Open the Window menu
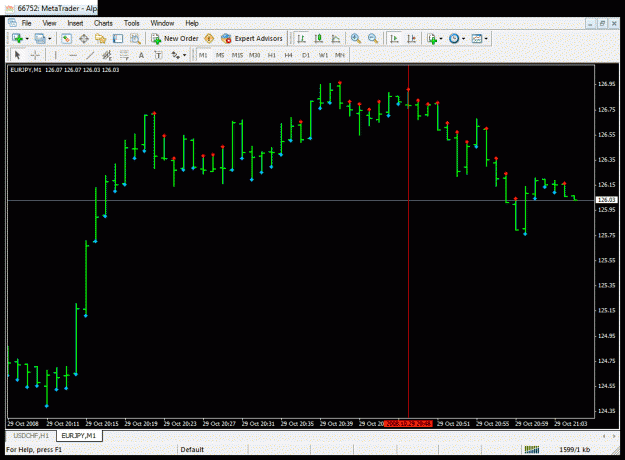This screenshot has height=460, width=625. click(x=162, y=23)
